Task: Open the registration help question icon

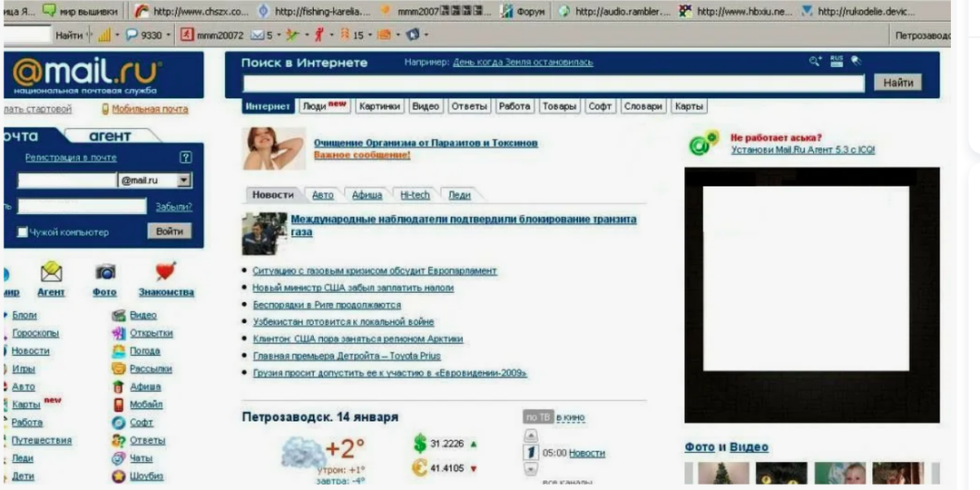Action: click(186, 158)
